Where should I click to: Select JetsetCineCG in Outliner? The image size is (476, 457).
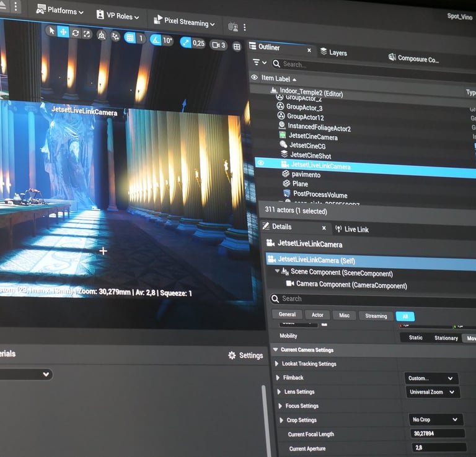coord(307,146)
